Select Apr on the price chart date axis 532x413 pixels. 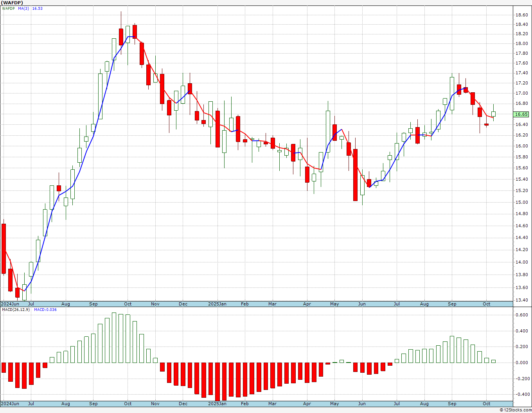pos(307,304)
